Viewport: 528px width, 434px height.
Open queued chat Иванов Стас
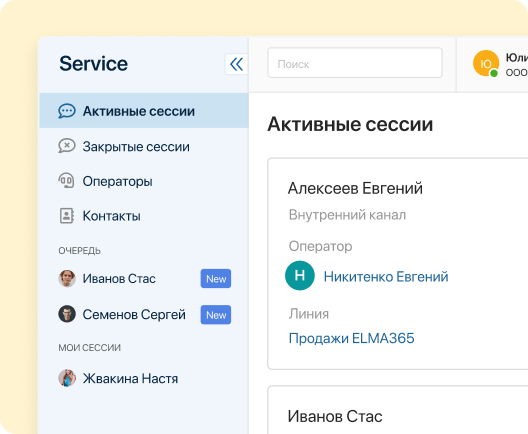(x=144, y=278)
